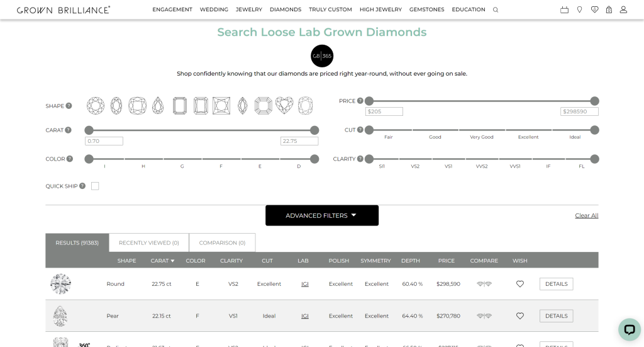Click the minimum carat slider handle
The width and height of the screenshot is (644, 347).
(89, 130)
